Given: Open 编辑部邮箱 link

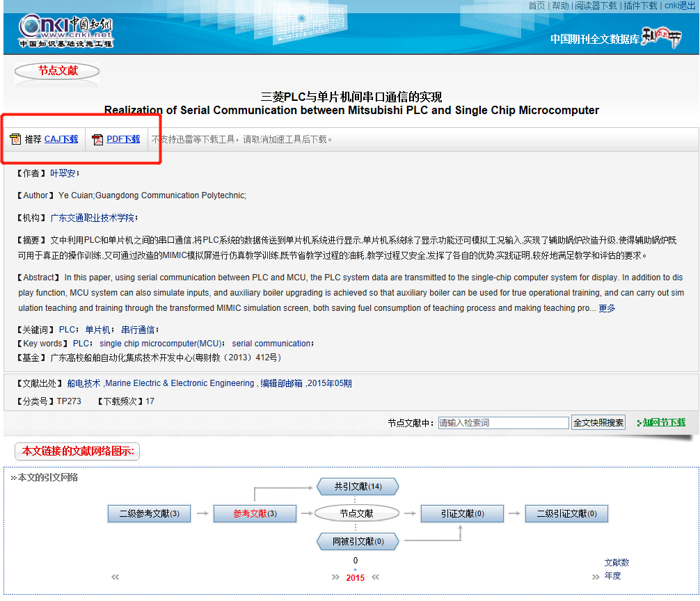Looking at the screenshot, I should click(x=281, y=383).
